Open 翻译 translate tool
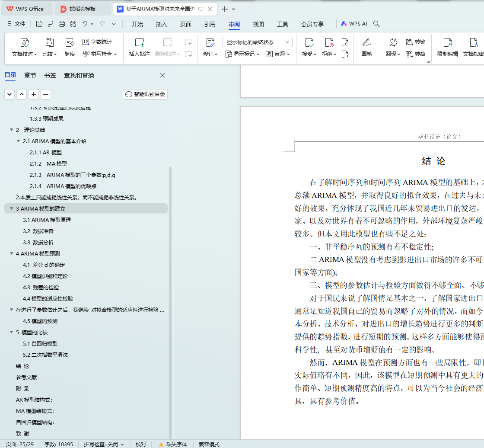The height and width of the screenshot is (448, 484). 393,47
